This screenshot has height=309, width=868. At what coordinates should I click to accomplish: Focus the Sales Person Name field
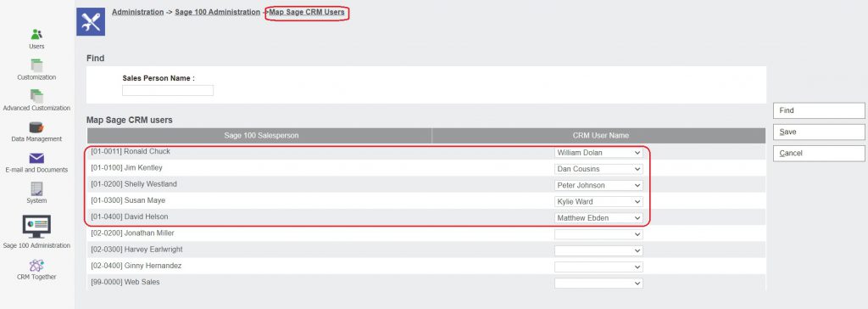pos(168,91)
